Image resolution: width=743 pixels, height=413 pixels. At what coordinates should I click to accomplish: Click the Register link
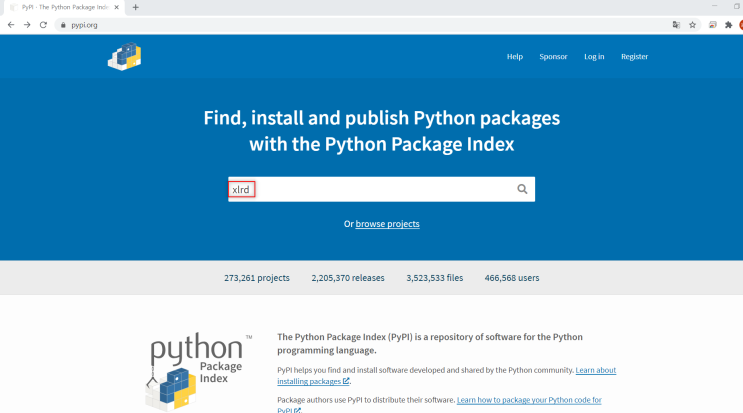(x=634, y=56)
